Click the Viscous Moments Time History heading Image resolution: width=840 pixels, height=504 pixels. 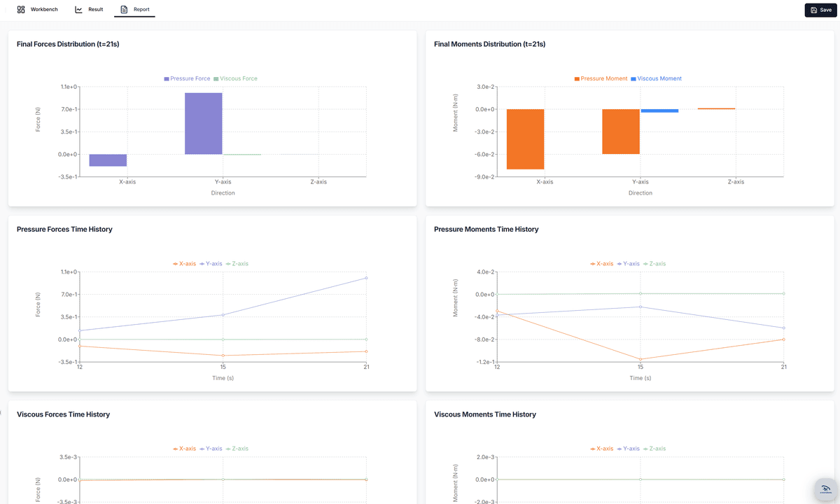485,414
